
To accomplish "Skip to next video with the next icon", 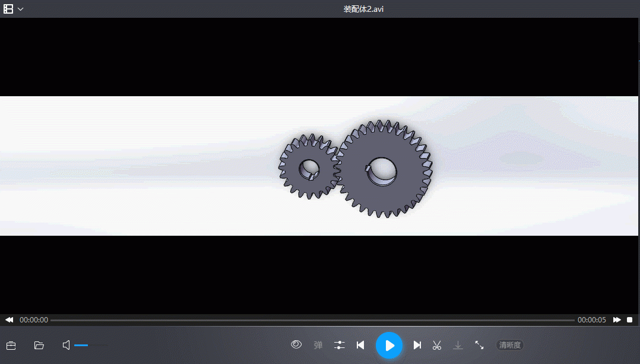I will tap(417, 345).
